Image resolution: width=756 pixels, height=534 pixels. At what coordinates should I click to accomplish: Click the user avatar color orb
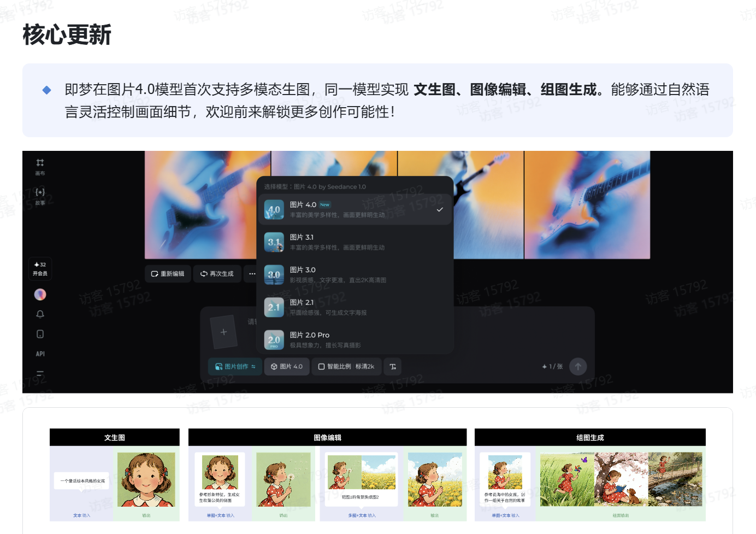[x=39, y=294]
